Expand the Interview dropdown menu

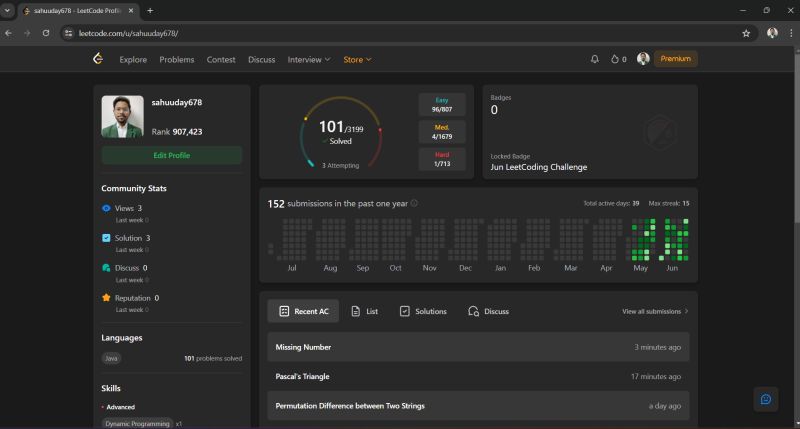[308, 59]
